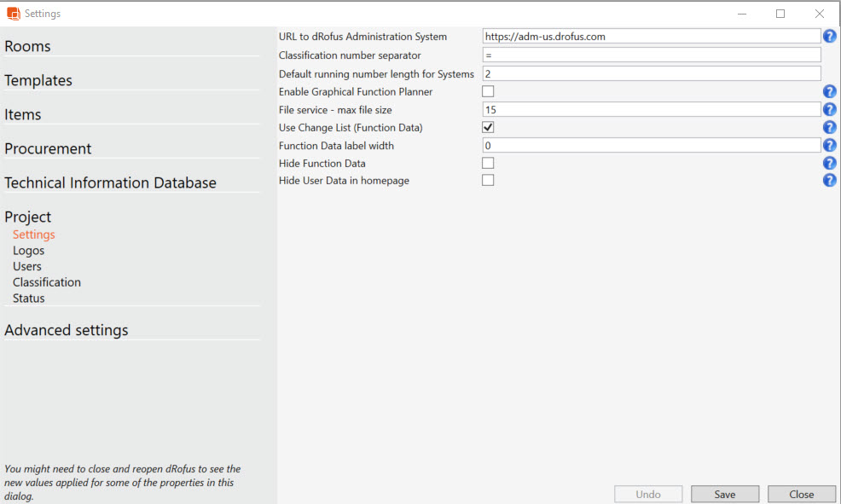Expand the Rooms section in sidebar
This screenshot has width=841, height=504.
pos(27,47)
